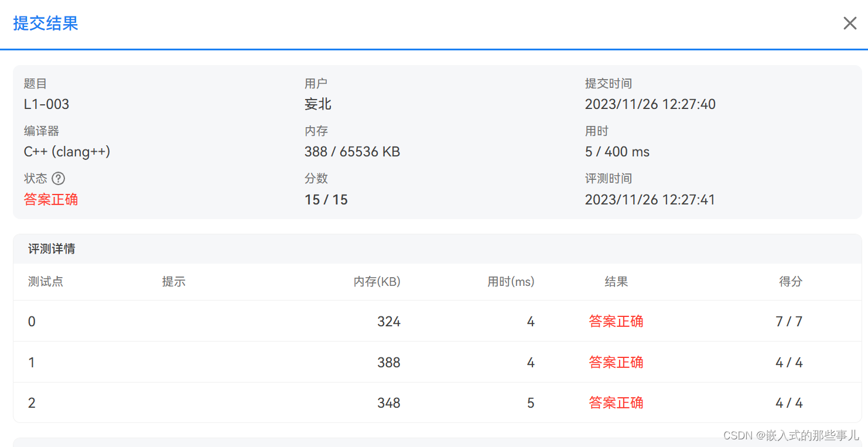The image size is (868, 447).
Task: Click the 编译器 field label
Action: click(x=41, y=131)
